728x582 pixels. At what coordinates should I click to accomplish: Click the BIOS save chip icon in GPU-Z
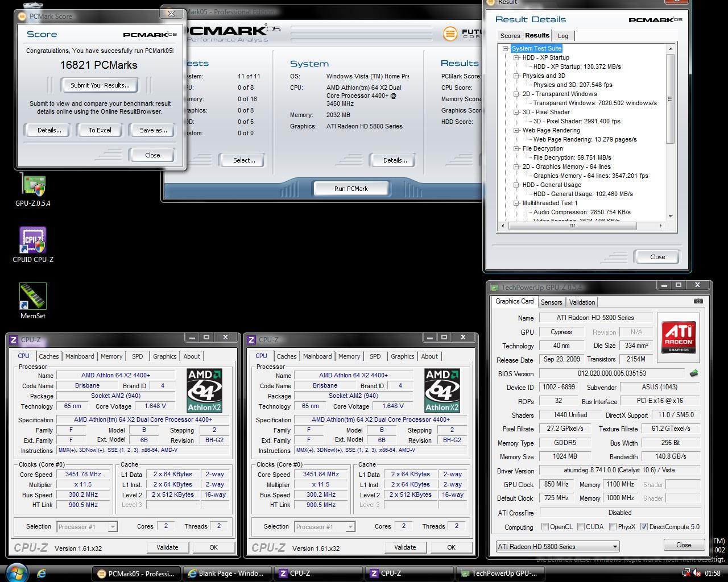coord(693,373)
